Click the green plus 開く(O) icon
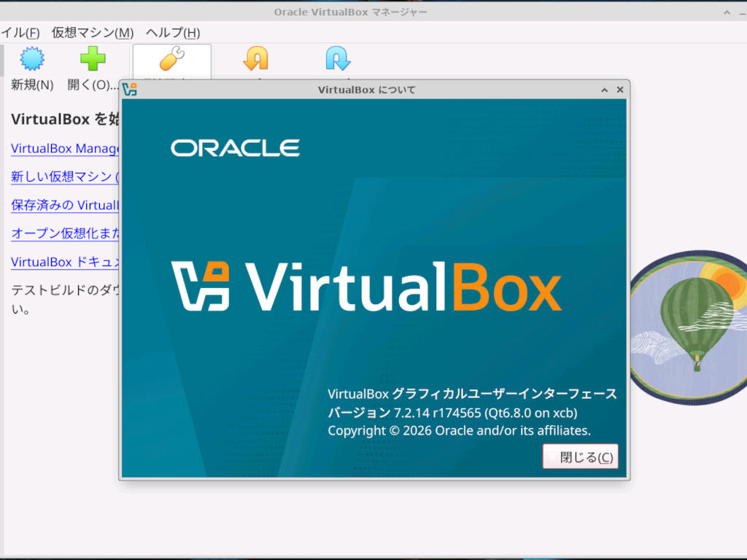747x560 pixels. click(x=93, y=58)
